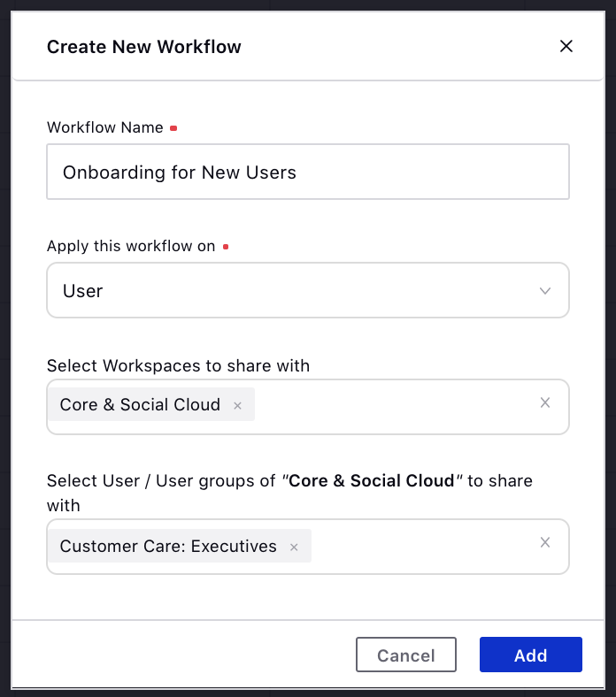This screenshot has height=697, width=616.
Task: Click the Core & Social Cloud chip label
Action: pyautogui.click(x=140, y=404)
